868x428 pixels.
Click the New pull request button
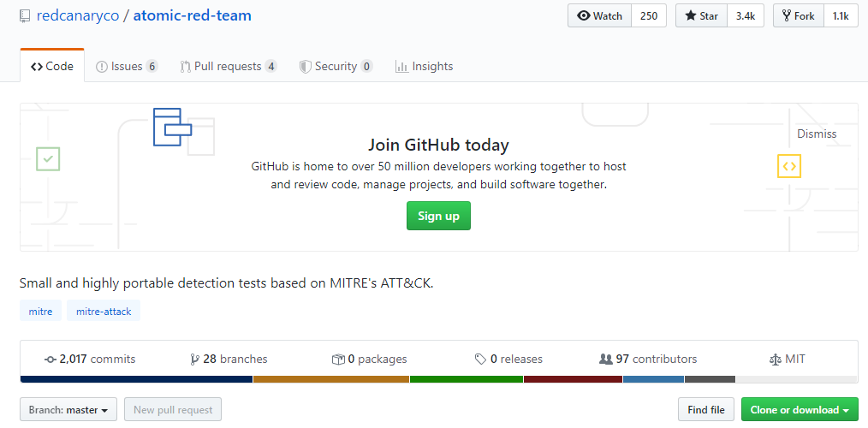pyautogui.click(x=173, y=410)
